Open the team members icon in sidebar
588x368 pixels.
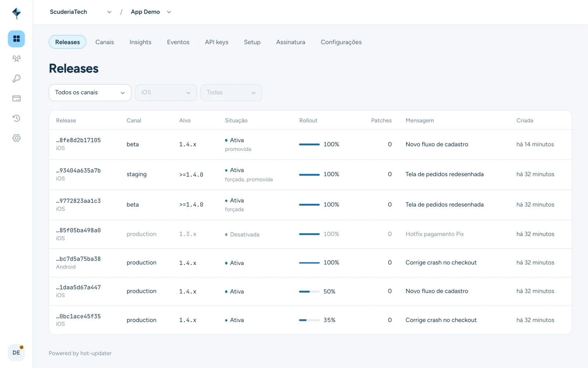click(x=16, y=59)
